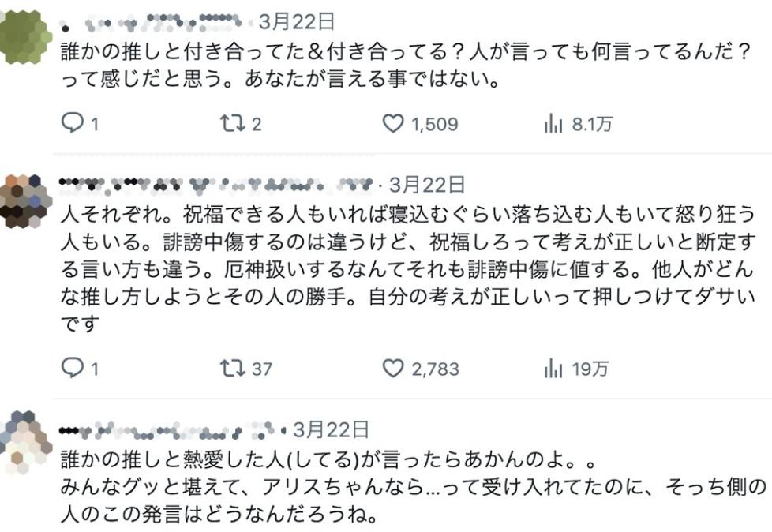Open the first tweet author's green avatar
Screen dimensions: 772x532
25,37
